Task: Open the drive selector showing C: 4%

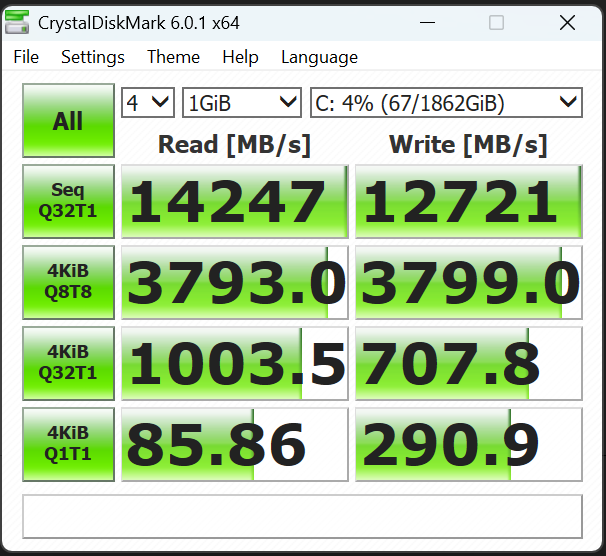Action: pos(445,102)
